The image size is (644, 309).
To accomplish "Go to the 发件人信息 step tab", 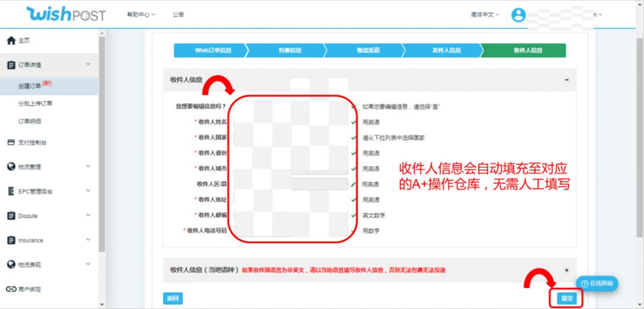I will [445, 51].
